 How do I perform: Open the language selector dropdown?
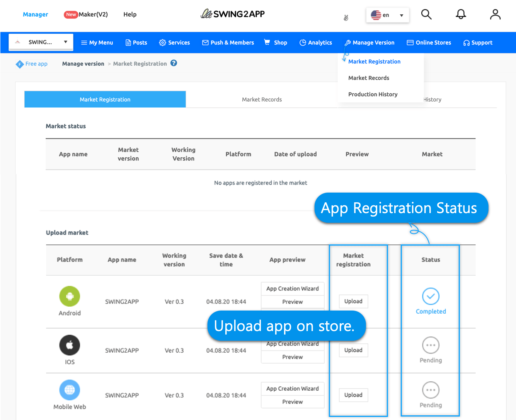pos(387,15)
